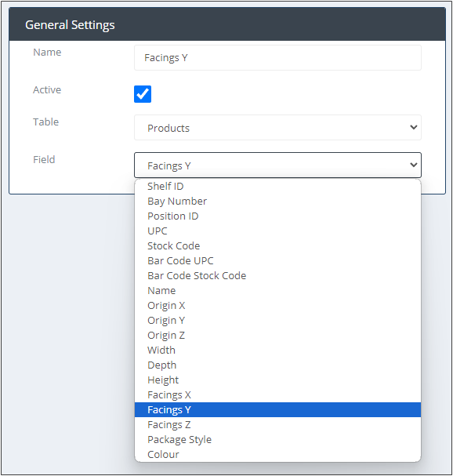Select Origin Z option
Viewport: 453px width, 476px height.
tap(277, 335)
